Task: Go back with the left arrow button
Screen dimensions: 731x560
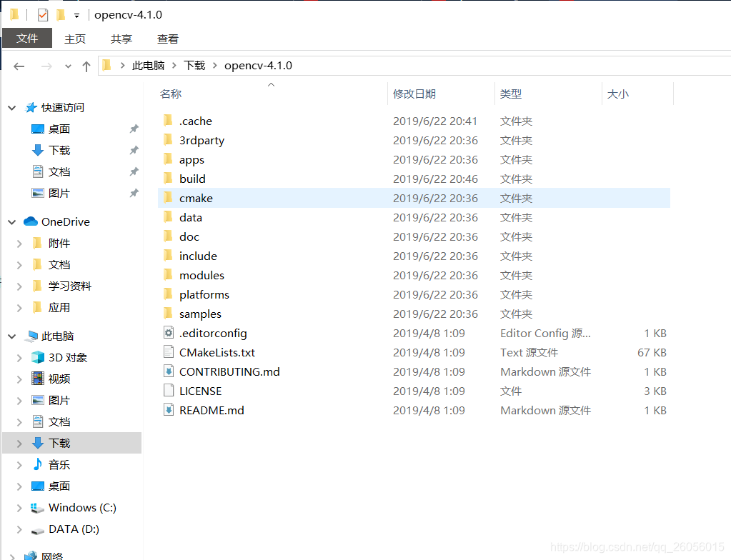Action: [x=19, y=66]
